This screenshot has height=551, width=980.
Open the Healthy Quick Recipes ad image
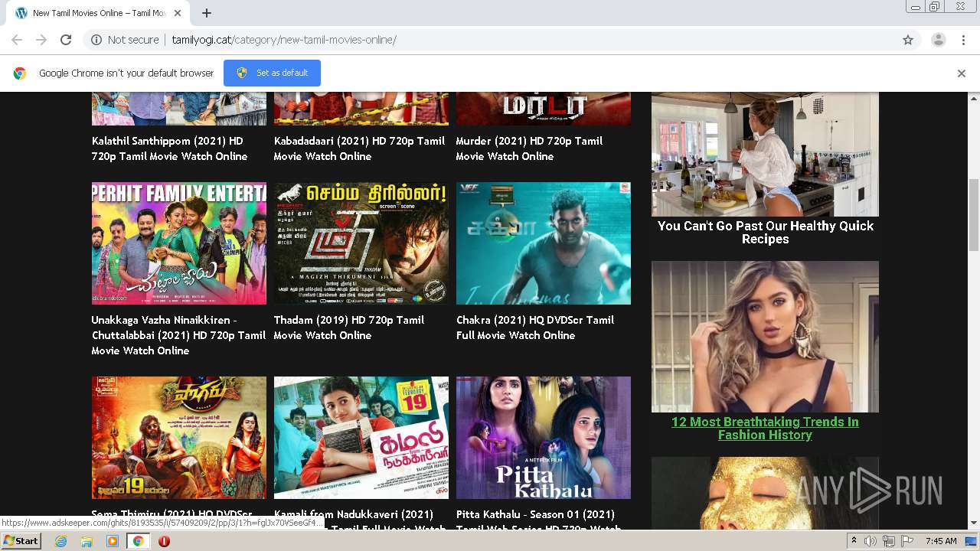tap(765, 154)
